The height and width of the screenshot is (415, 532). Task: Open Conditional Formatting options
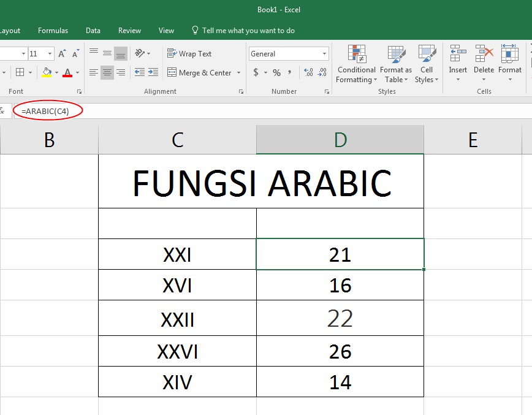(x=355, y=64)
